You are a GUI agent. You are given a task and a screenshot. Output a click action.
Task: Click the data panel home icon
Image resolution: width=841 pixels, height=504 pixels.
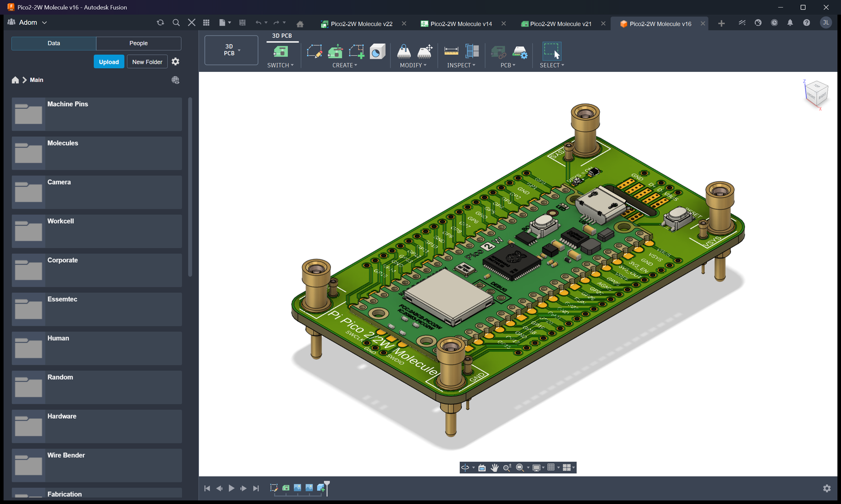tap(15, 80)
